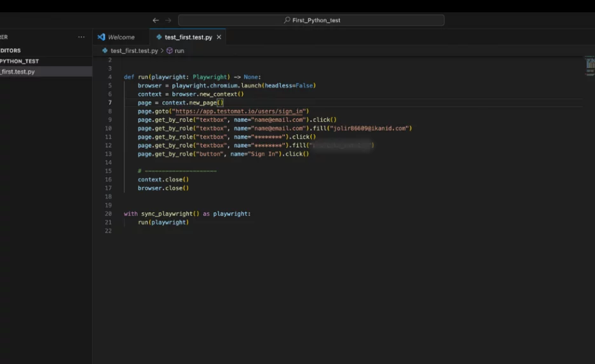Go forward using the navigation arrow
This screenshot has width=595, height=364.
[168, 20]
